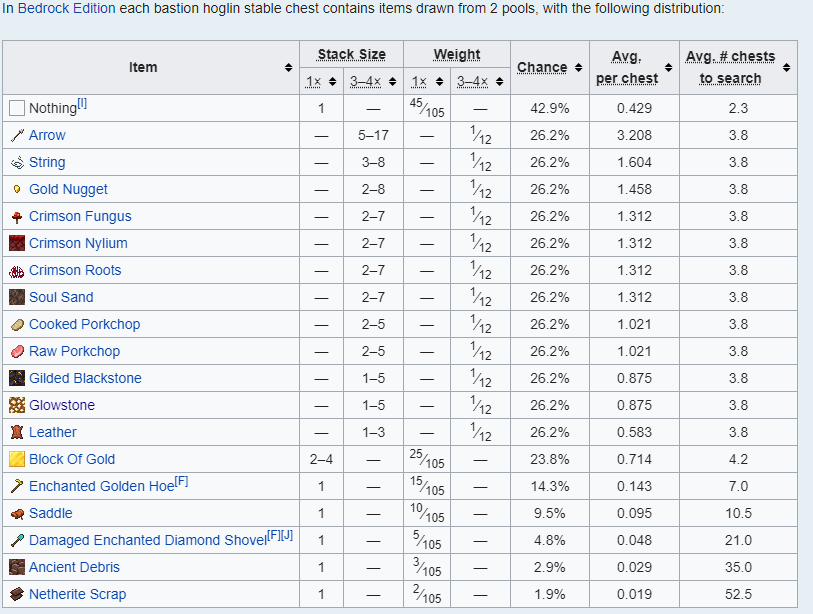Click the Enchanted Golden Hoe icon
The width and height of the screenshot is (813, 614).
pyautogui.click(x=17, y=486)
